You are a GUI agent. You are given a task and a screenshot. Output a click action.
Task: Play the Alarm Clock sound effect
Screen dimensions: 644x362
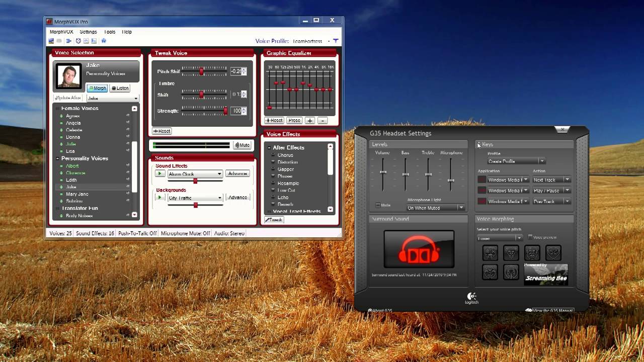[159, 173]
